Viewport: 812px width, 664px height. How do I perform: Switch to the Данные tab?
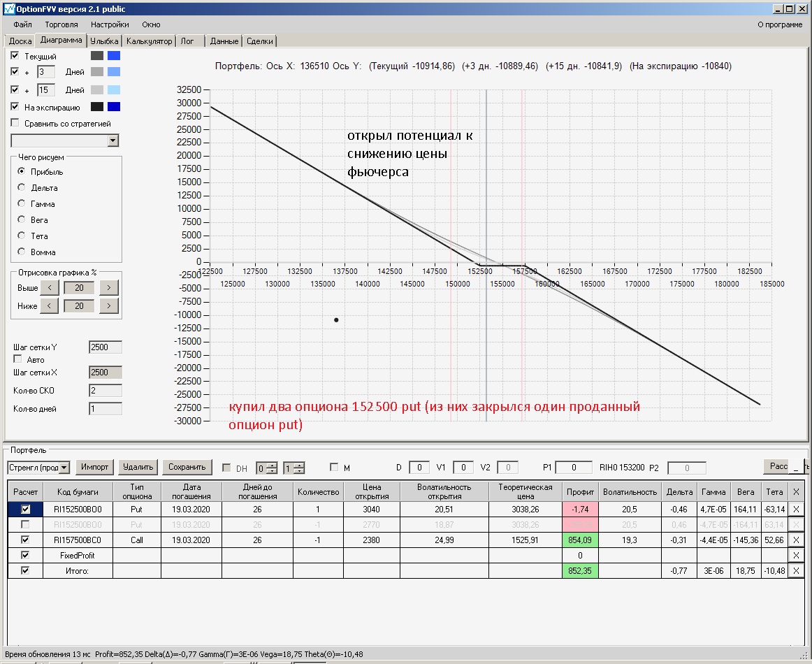tap(224, 41)
